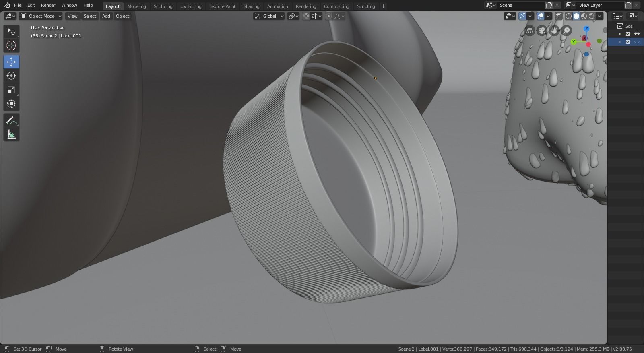Switch to the Sculpting workspace tab
This screenshot has width=644, height=353.
tap(163, 6)
